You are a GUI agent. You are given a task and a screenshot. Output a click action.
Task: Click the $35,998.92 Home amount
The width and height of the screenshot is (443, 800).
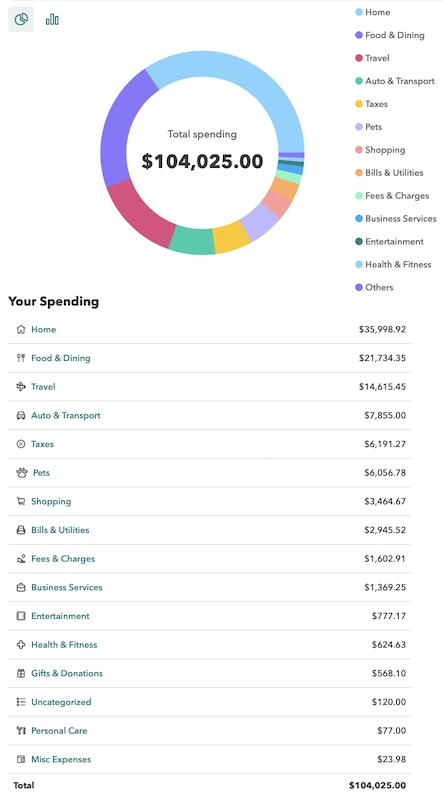[x=382, y=330]
